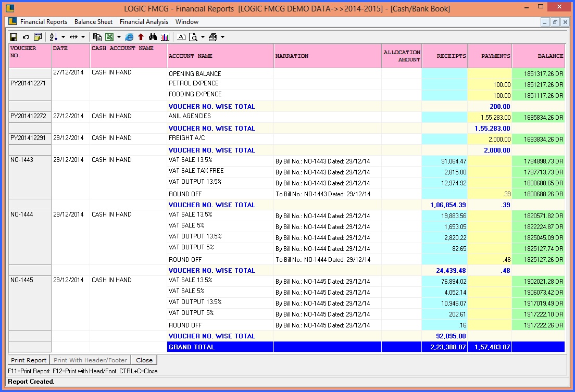Click the print preview magnifier icon

click(193, 37)
